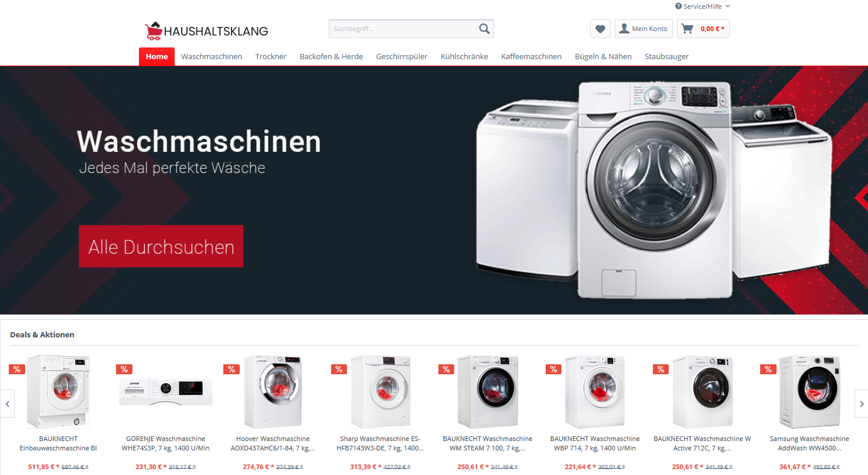Open the Staubsauger category

666,57
